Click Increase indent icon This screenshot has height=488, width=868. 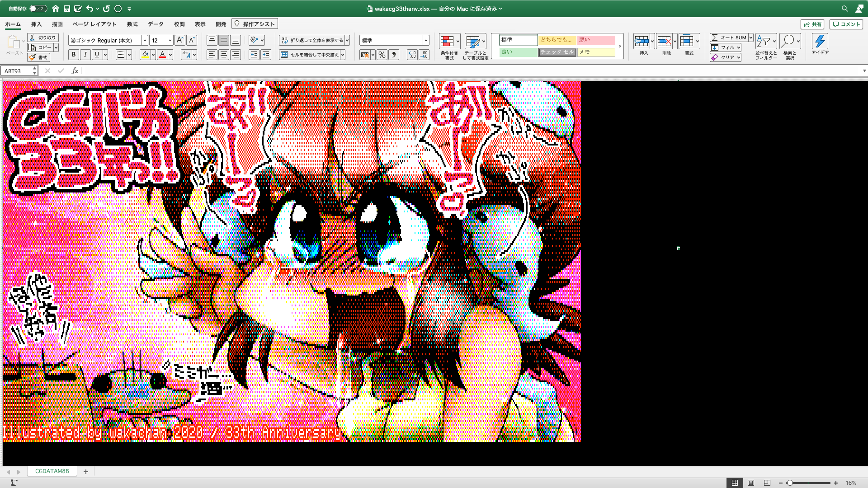pyautogui.click(x=266, y=55)
